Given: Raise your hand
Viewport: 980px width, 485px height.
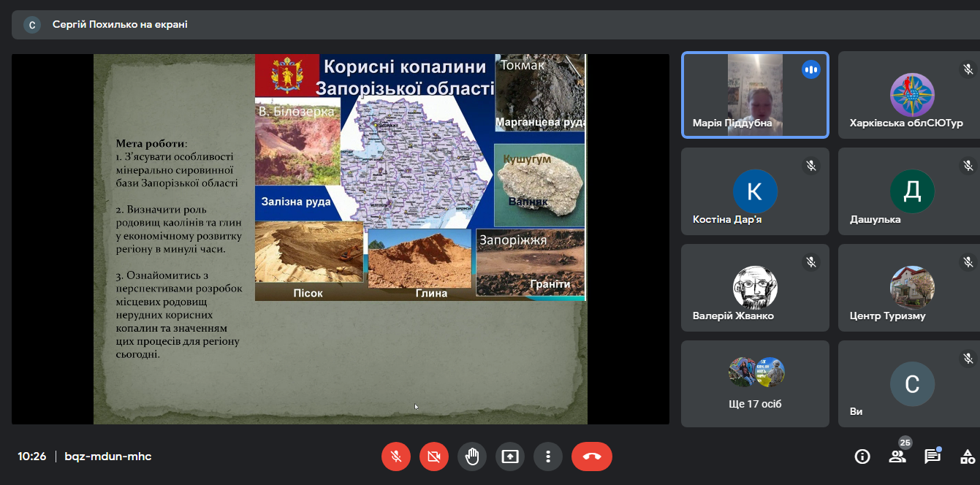Looking at the screenshot, I should pyautogui.click(x=472, y=457).
